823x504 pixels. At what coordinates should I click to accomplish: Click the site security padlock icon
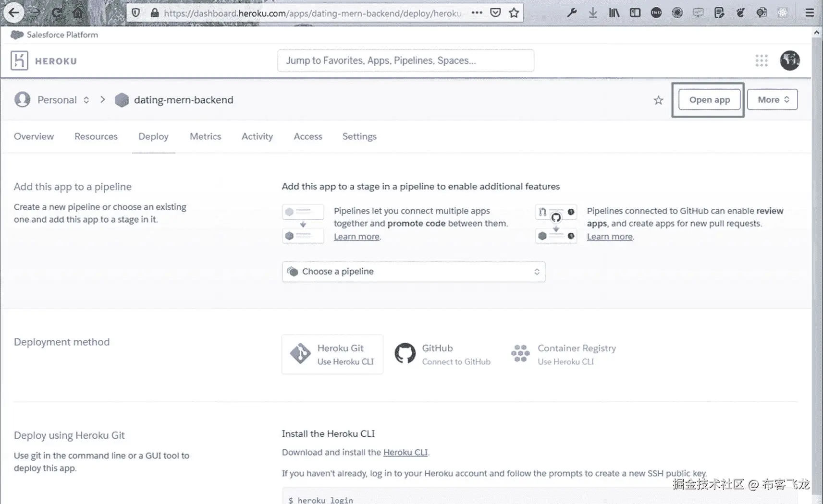coord(155,13)
